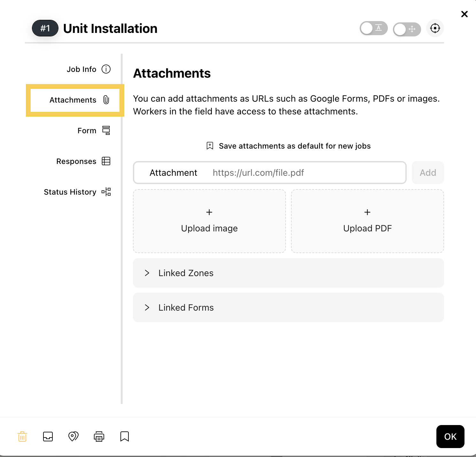Viewport: 476px width, 457px height.
Task: Expand the Linked Forms section
Action: [288, 307]
